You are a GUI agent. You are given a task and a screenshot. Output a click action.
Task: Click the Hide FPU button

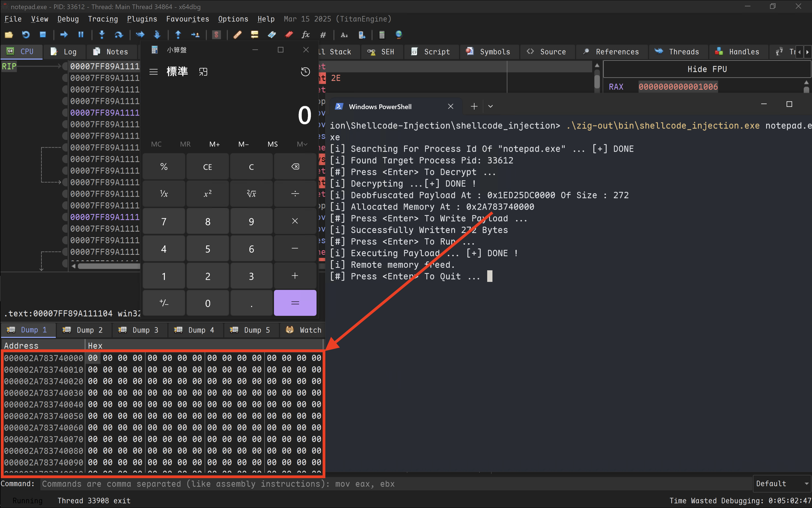pyautogui.click(x=706, y=69)
